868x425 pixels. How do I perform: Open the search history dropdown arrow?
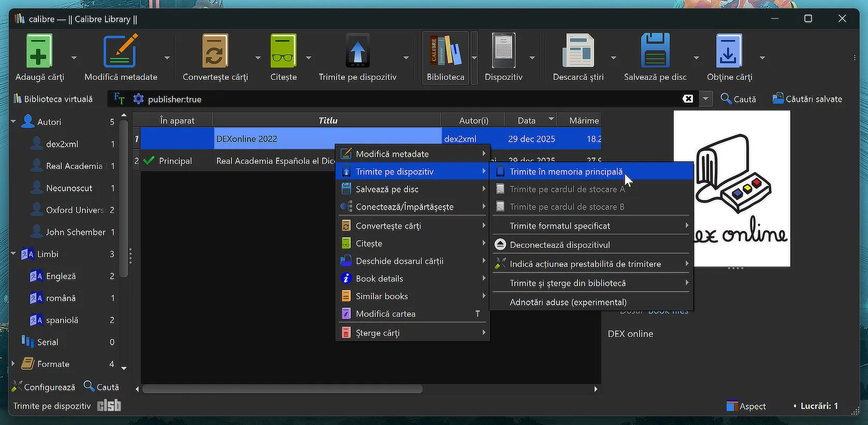click(705, 99)
